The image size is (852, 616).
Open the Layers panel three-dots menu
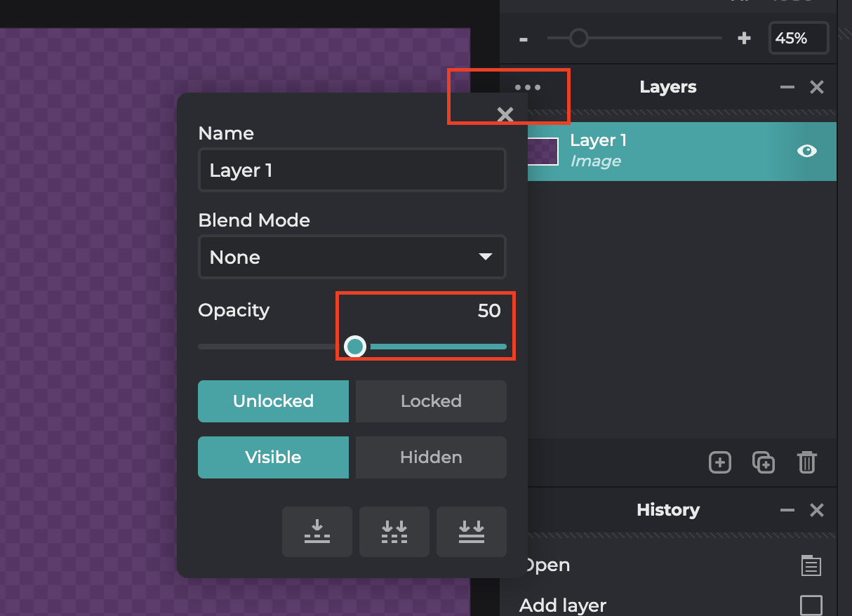pos(528,88)
